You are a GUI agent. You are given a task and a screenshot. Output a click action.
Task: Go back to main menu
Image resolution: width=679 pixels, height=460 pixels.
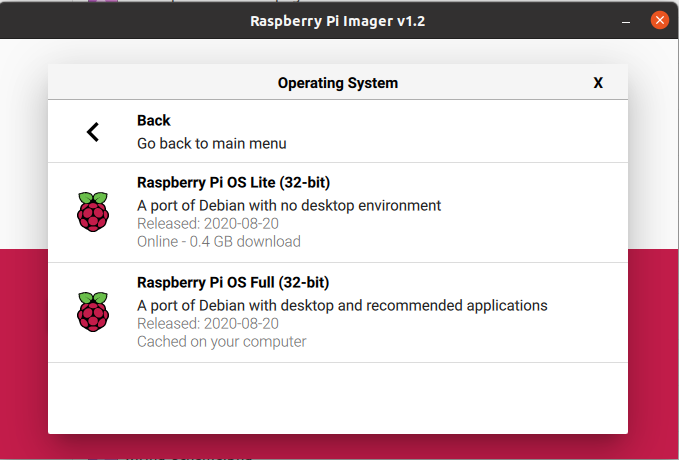(338, 132)
